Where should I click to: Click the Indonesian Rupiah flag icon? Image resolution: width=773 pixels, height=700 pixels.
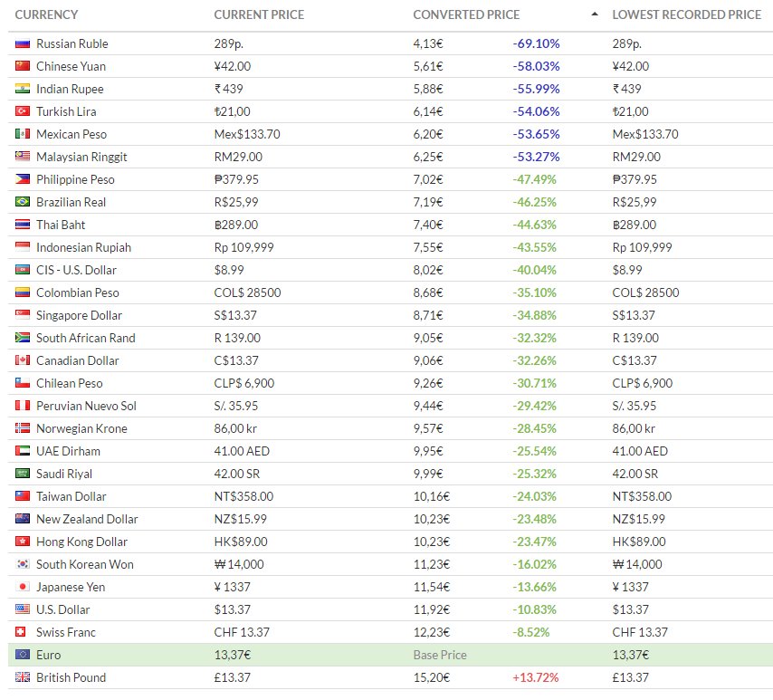coord(23,247)
